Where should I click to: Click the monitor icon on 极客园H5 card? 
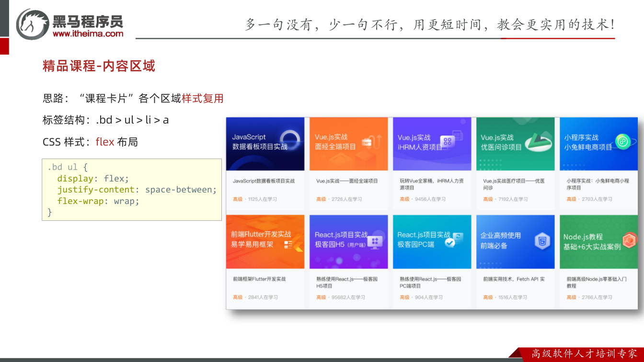click(x=375, y=242)
